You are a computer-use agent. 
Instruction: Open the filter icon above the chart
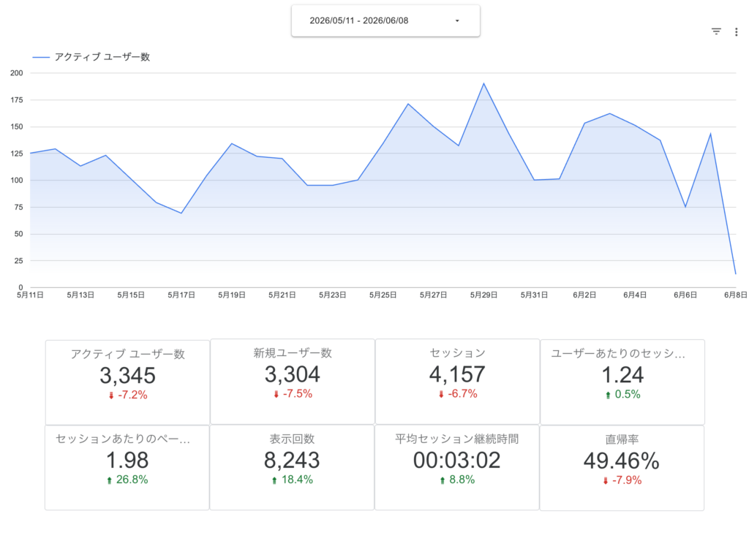tap(716, 31)
